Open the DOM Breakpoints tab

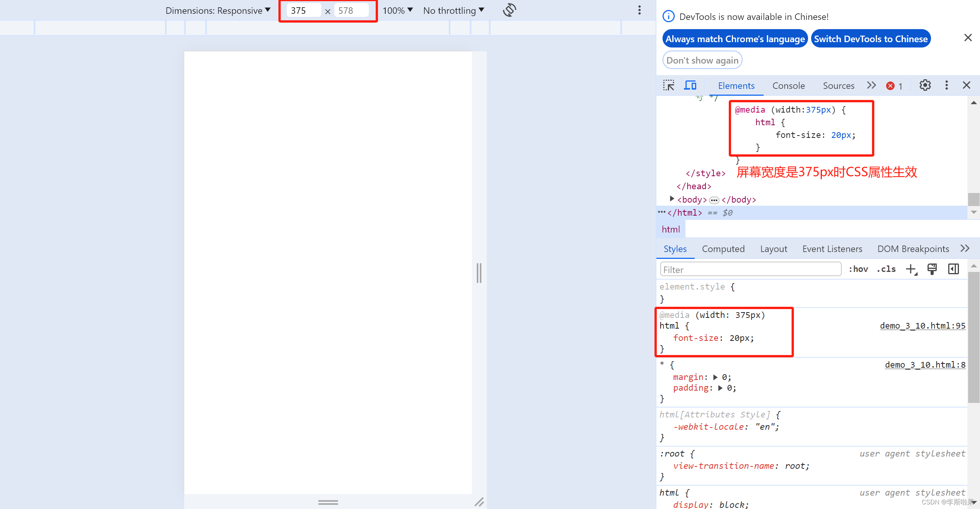point(913,249)
